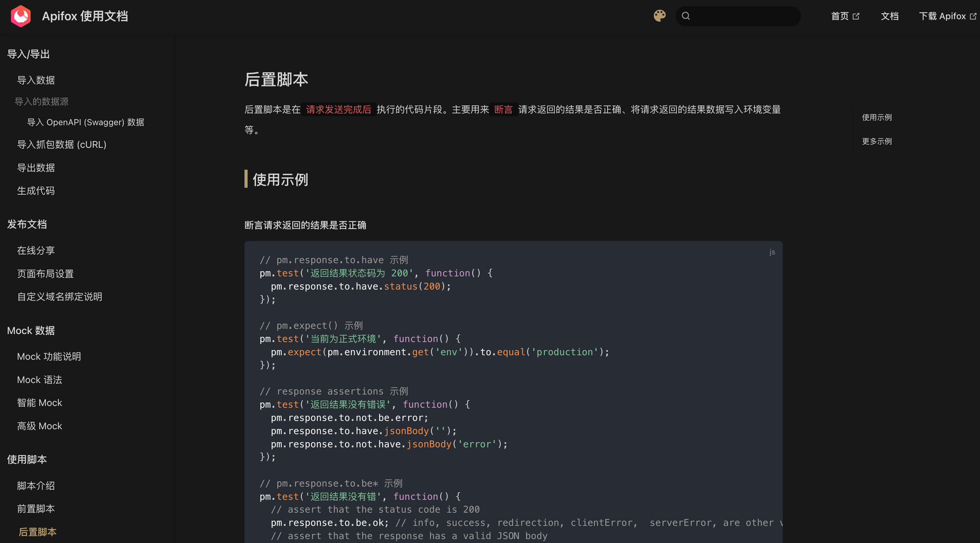Open the 首页 nav link
980x543 pixels.
click(839, 16)
